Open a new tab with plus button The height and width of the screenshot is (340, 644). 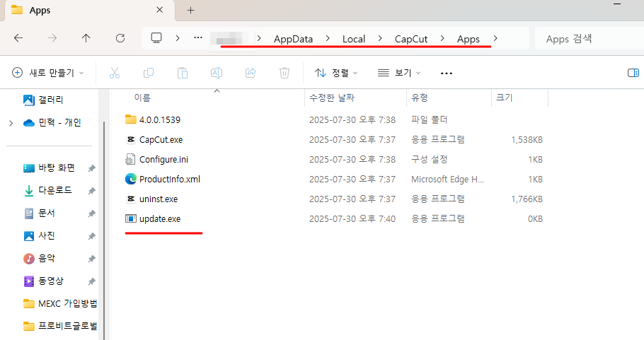pos(190,11)
